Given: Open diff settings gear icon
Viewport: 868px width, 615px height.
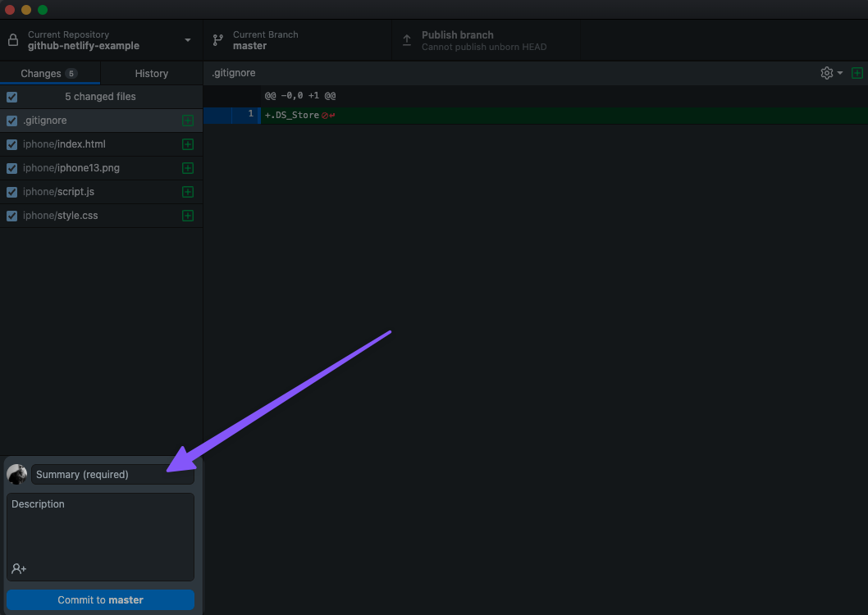Looking at the screenshot, I should point(826,73).
